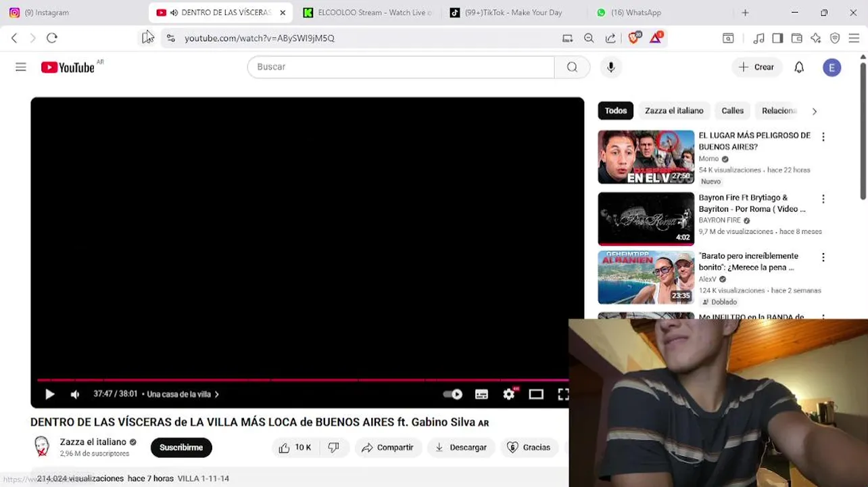Start voice search with microphone icon
Screen dimensions: 868x487
click(610, 67)
